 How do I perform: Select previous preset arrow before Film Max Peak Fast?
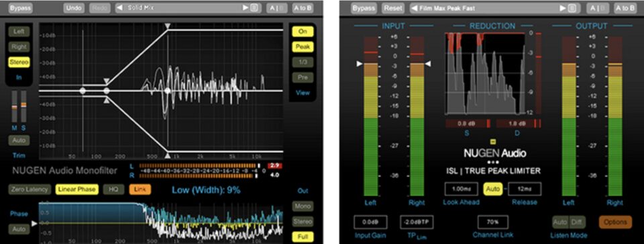(x=415, y=8)
